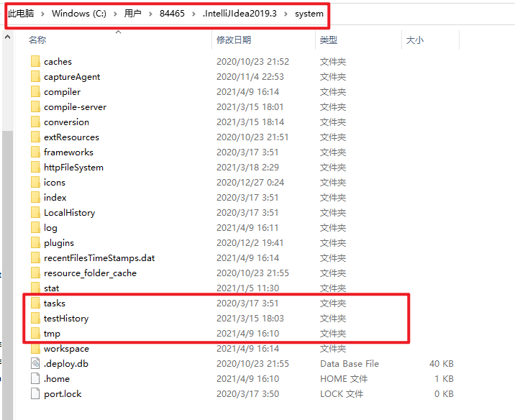Select the tmp folder icon

coord(35,333)
